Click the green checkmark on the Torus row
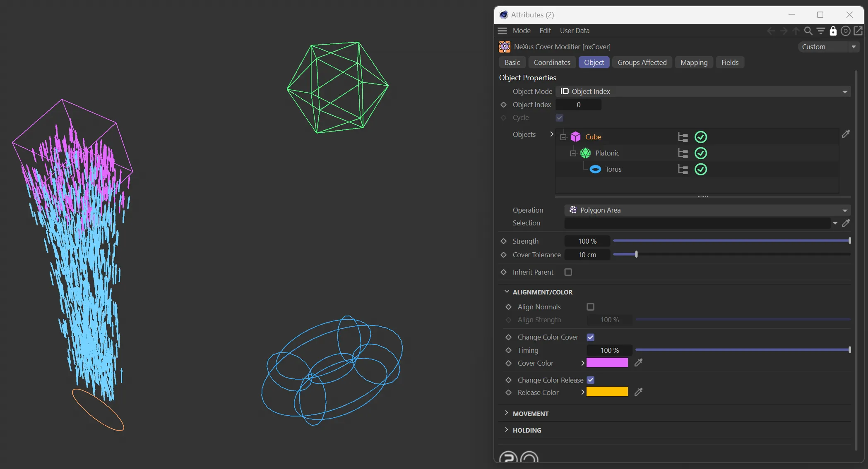Viewport: 868px width, 469px height. [x=701, y=170]
